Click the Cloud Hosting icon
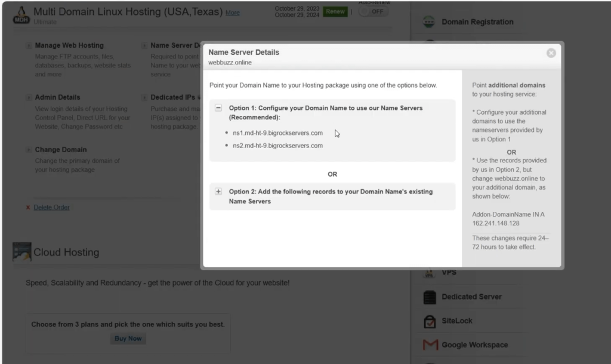This screenshot has height=364, width=611. (21, 252)
